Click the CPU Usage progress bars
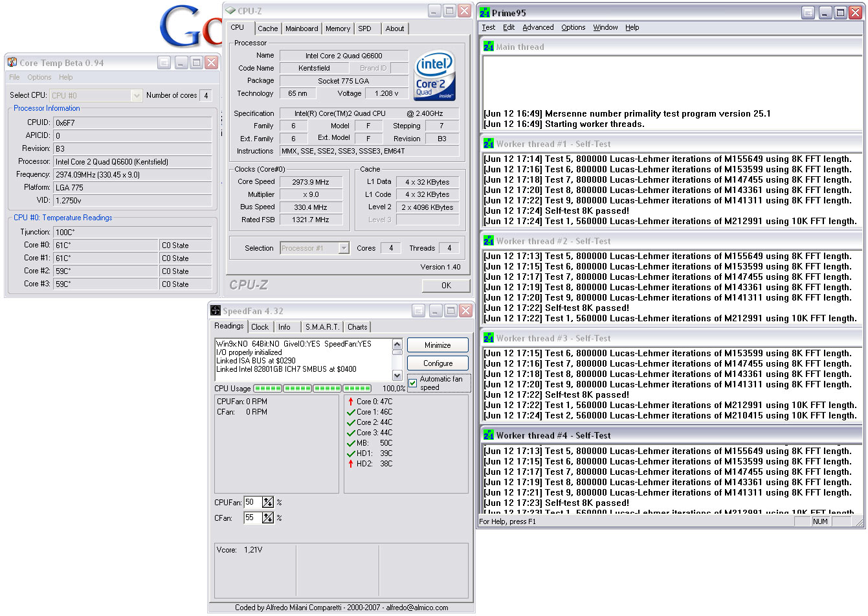Screen dimensions: 868x616 coord(312,389)
